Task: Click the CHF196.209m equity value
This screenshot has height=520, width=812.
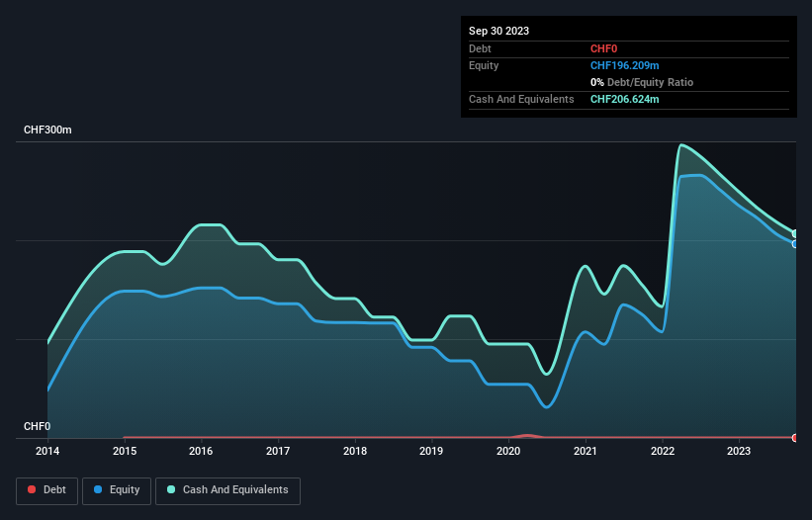Action: (x=624, y=65)
